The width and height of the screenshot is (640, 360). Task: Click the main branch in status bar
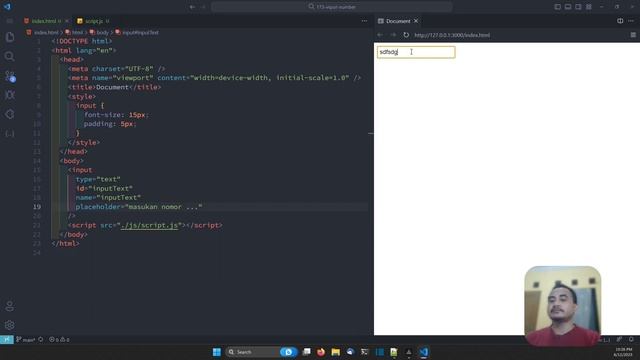(26, 340)
